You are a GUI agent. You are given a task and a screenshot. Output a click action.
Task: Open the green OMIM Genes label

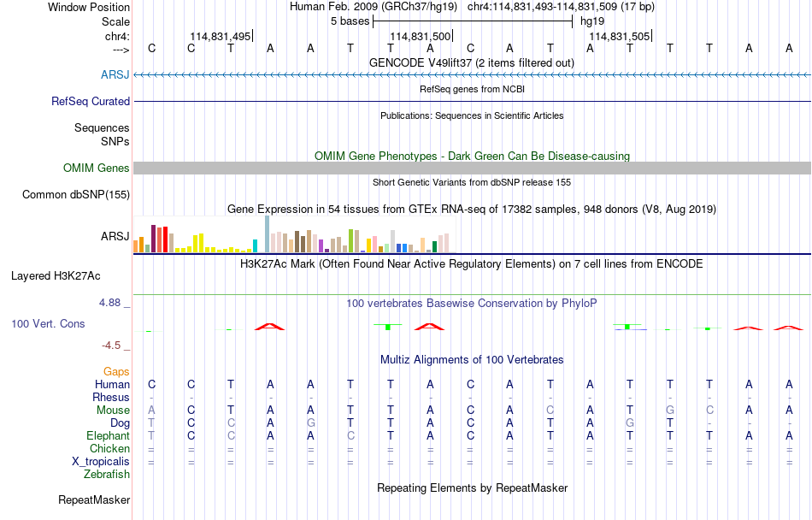tap(96, 168)
